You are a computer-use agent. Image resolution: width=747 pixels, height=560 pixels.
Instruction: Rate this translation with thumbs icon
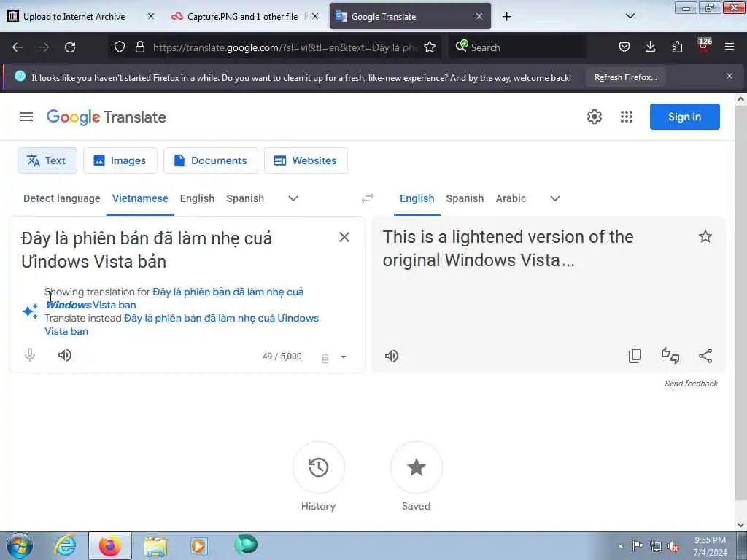[670, 356]
